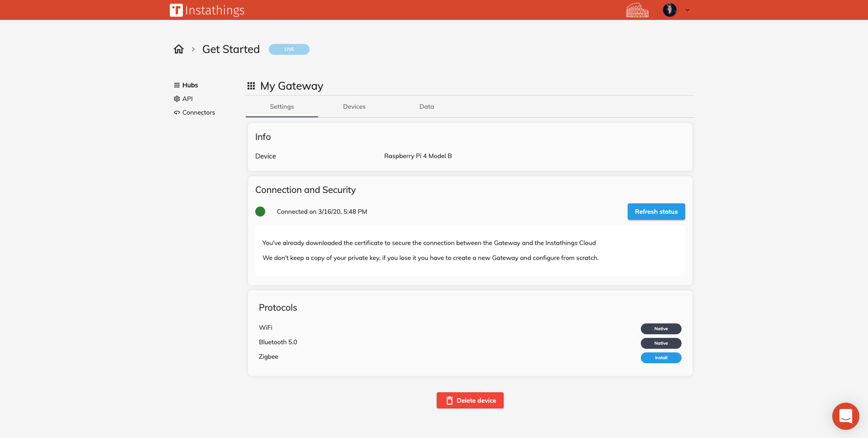This screenshot has height=438, width=868.
Task: Click the Refresh status button
Action: click(x=656, y=212)
